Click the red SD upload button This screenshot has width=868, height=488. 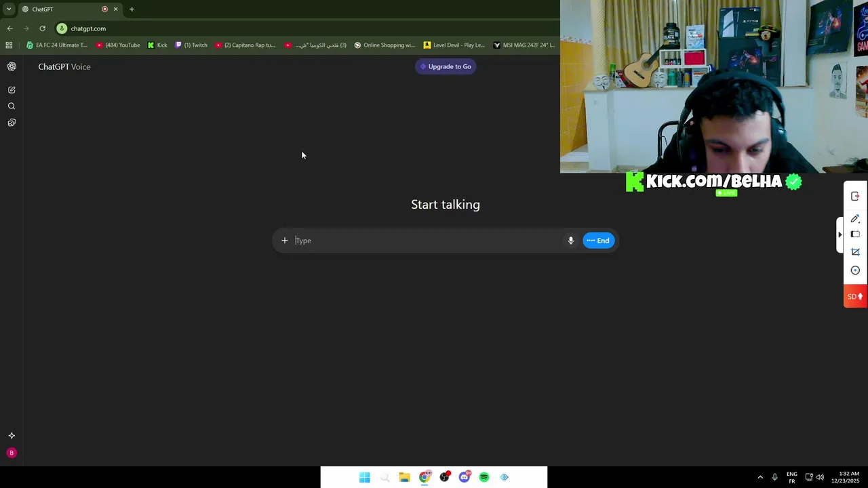click(855, 296)
